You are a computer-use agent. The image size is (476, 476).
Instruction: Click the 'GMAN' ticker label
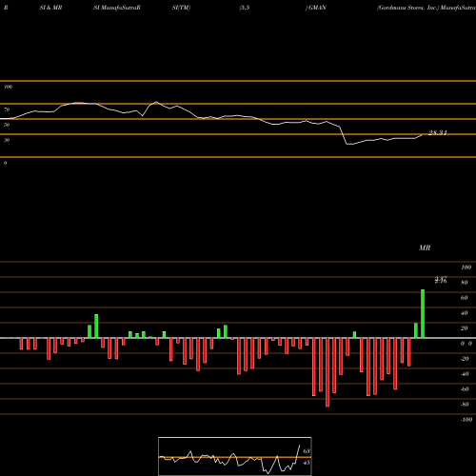click(x=317, y=8)
